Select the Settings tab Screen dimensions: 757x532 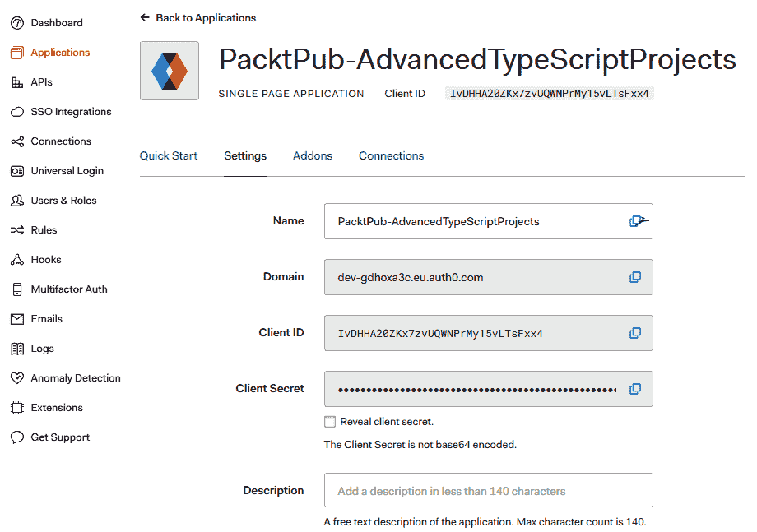click(245, 155)
